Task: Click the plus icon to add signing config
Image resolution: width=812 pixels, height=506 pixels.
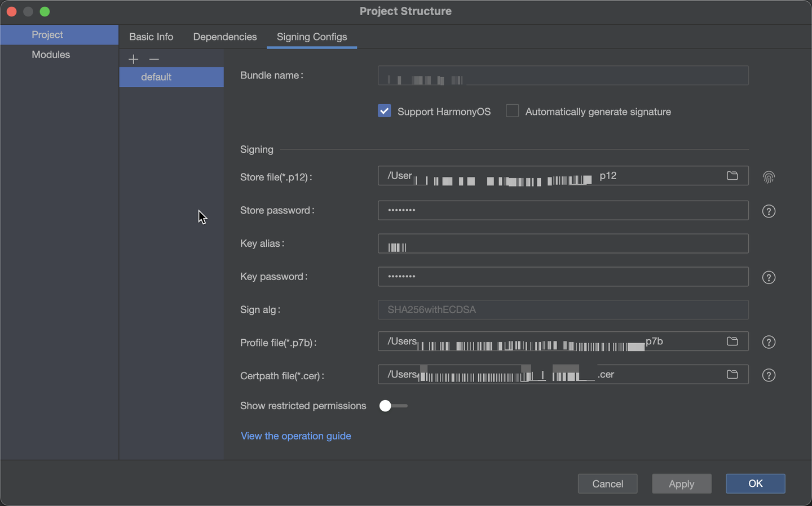Action: coord(133,59)
